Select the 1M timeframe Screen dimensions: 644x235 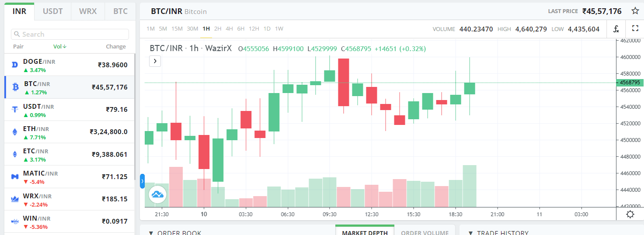tap(150, 28)
